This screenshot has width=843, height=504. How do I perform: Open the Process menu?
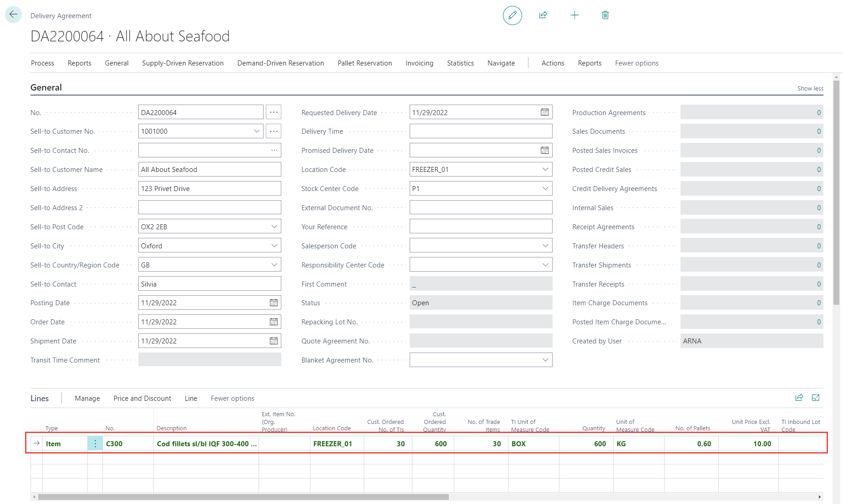[x=42, y=63]
